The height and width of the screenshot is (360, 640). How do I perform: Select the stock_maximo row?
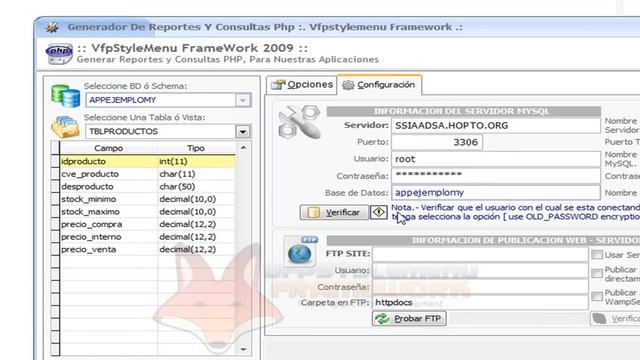147,212
